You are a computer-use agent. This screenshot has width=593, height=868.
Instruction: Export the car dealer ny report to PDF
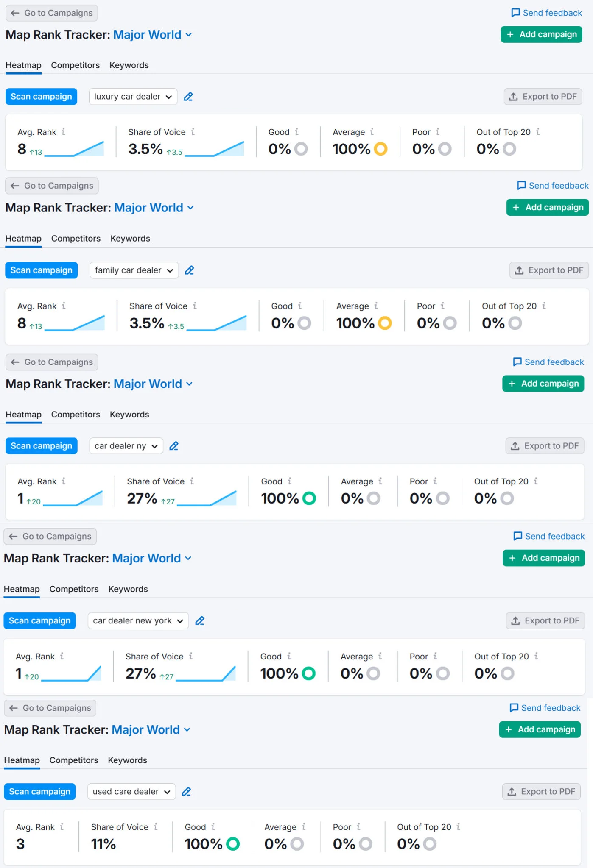pos(545,446)
